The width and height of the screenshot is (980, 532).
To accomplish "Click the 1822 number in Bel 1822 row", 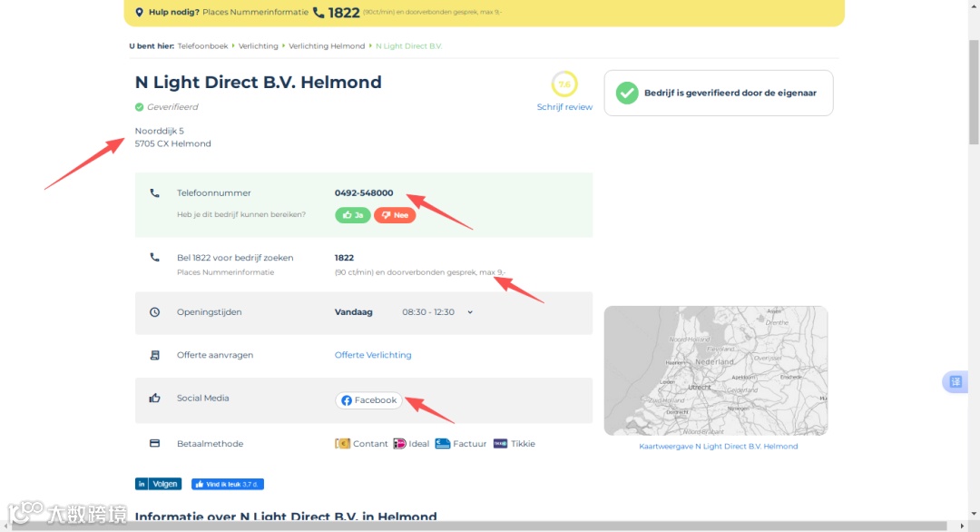I will pyautogui.click(x=344, y=258).
